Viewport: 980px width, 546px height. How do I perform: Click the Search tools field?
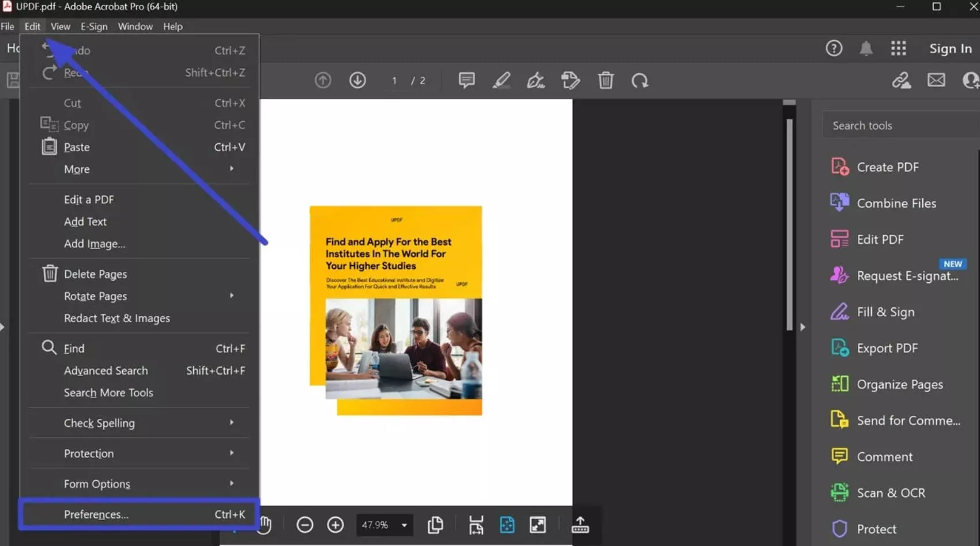[x=898, y=125]
